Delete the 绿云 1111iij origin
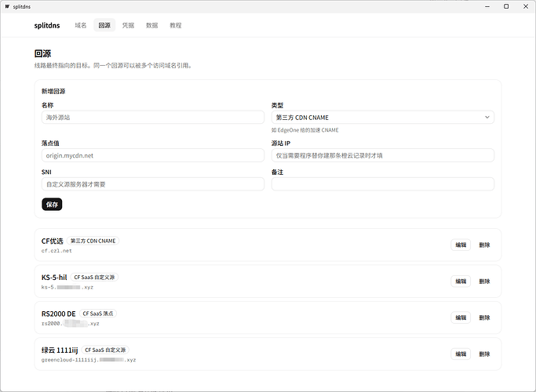This screenshot has width=536, height=392. click(x=484, y=354)
